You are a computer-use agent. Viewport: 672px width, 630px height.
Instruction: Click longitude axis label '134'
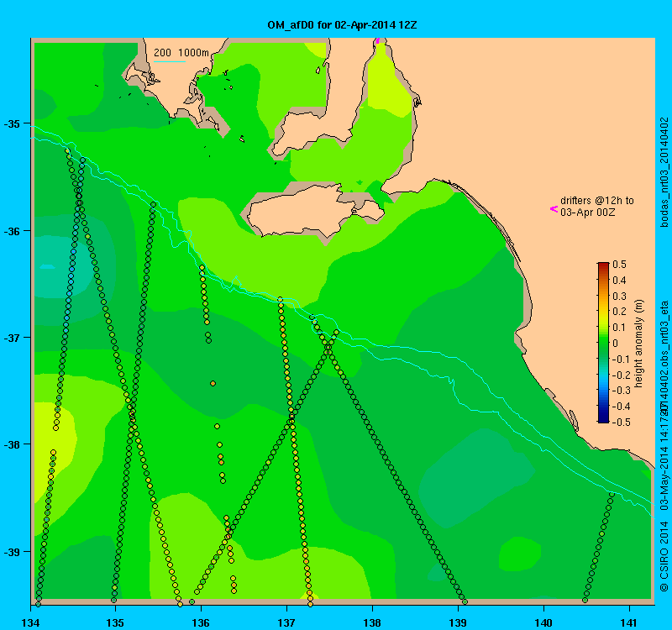pyautogui.click(x=29, y=622)
